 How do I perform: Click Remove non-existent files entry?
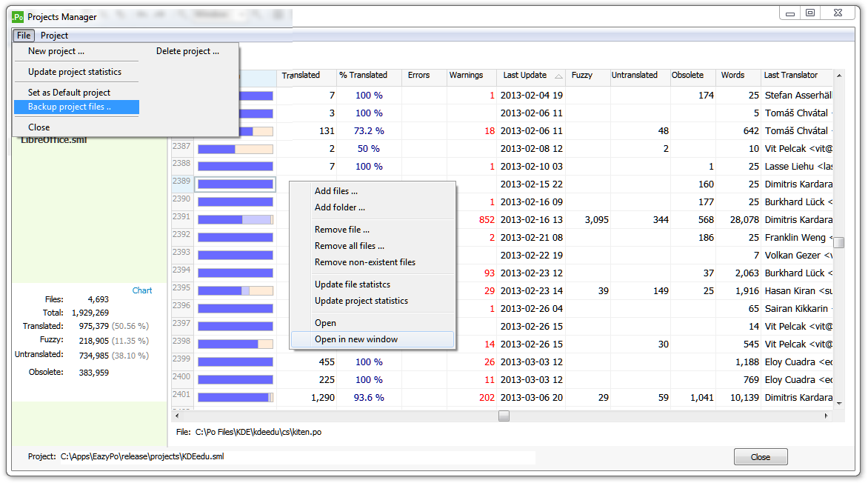point(365,262)
